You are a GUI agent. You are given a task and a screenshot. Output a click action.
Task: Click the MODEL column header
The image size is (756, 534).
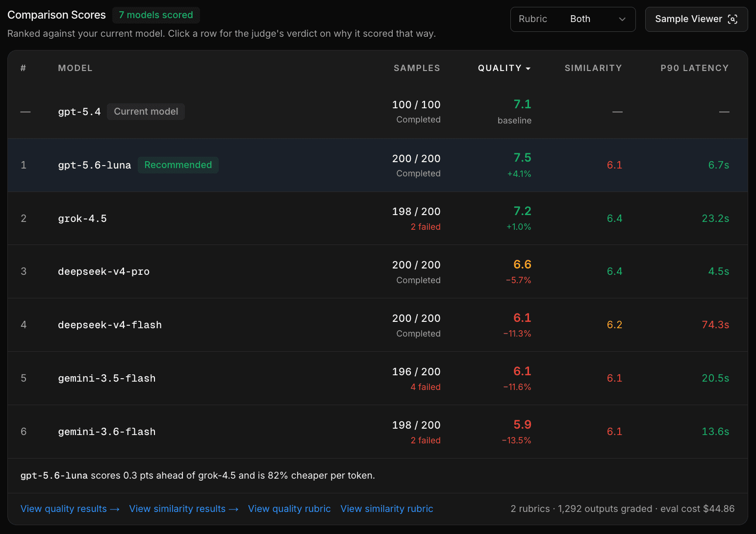(x=75, y=68)
